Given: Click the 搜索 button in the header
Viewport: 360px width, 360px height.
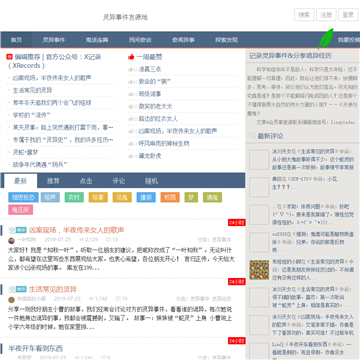Looking at the screenshot, I should (x=304, y=15).
